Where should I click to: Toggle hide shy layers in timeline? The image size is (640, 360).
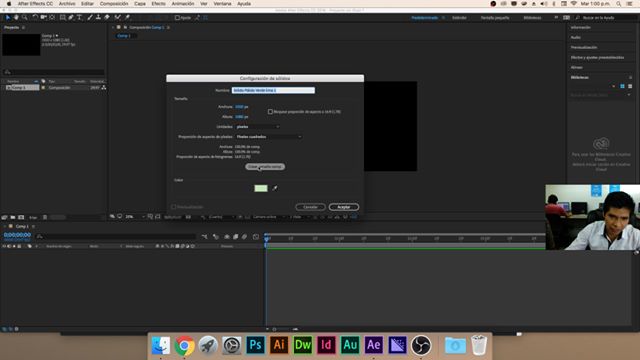[227, 237]
